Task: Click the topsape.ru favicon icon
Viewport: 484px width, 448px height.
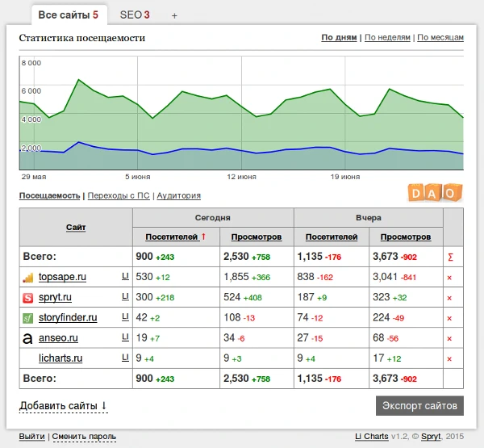Action: click(x=27, y=278)
